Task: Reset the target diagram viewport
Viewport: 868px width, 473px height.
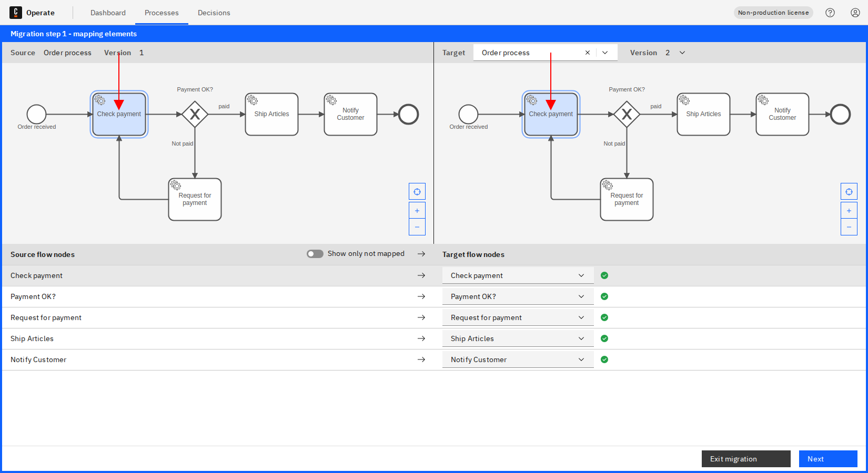Action: [849, 191]
